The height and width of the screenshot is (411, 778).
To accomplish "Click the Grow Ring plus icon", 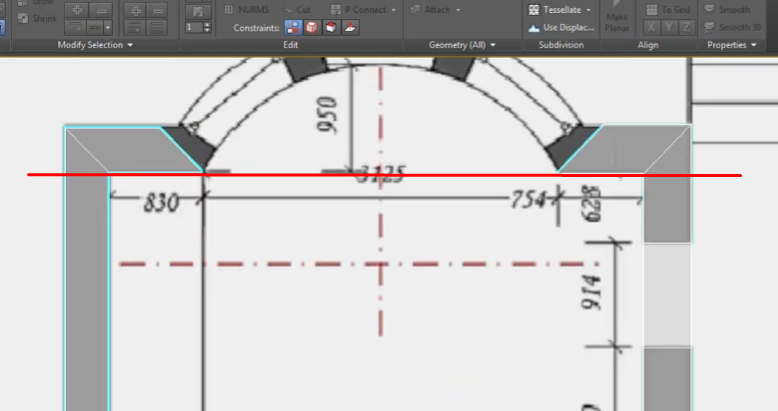I will pos(135,10).
